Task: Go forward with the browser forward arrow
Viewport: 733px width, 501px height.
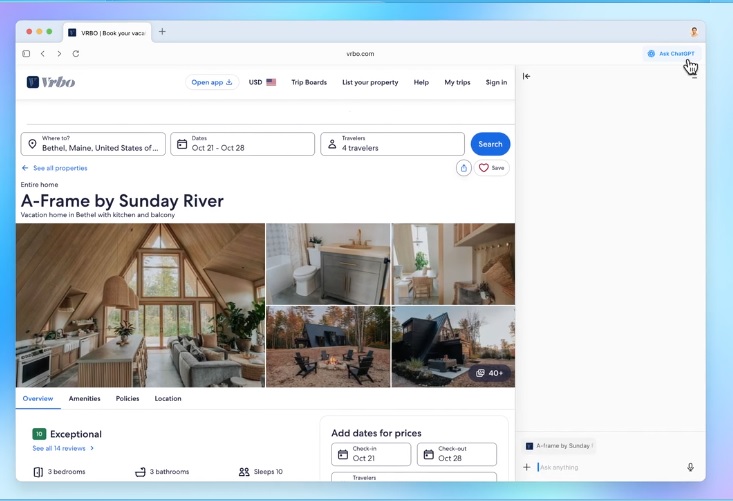Action: tap(59, 54)
